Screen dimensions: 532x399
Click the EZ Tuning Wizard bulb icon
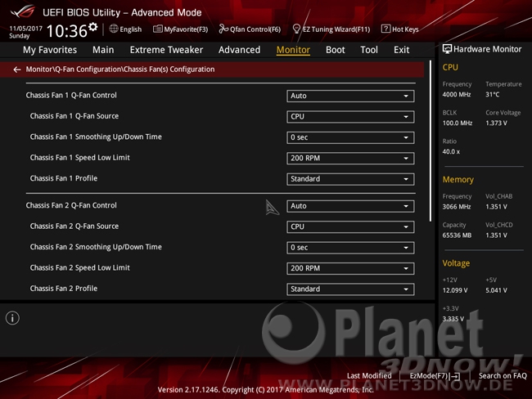(296, 29)
